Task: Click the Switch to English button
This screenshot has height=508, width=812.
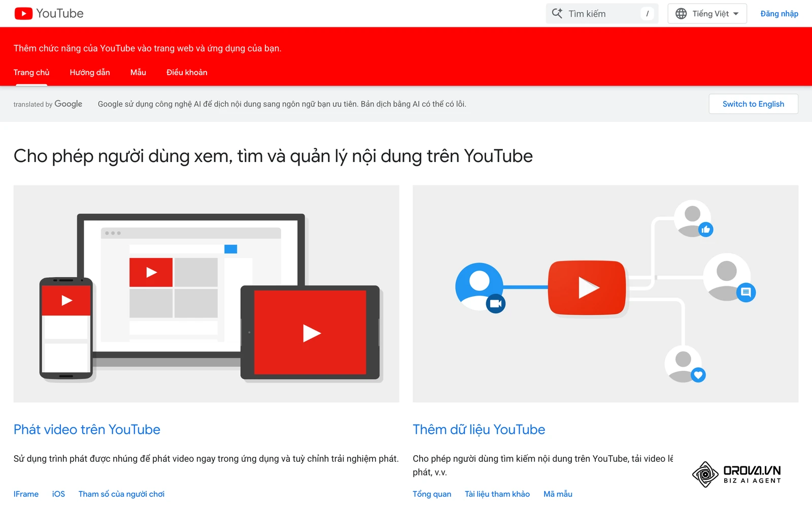Action: click(x=753, y=104)
